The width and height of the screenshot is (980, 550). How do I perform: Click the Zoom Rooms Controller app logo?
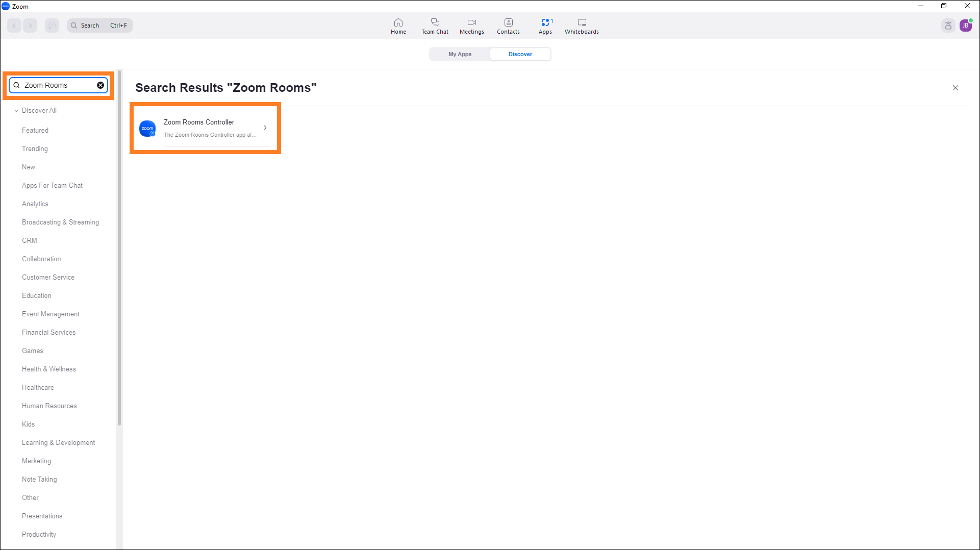click(147, 129)
